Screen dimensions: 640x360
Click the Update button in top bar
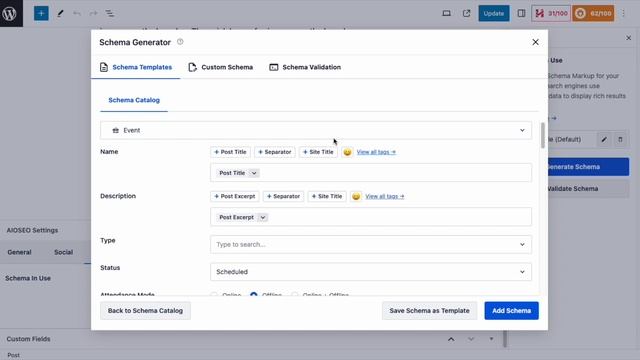tap(493, 13)
